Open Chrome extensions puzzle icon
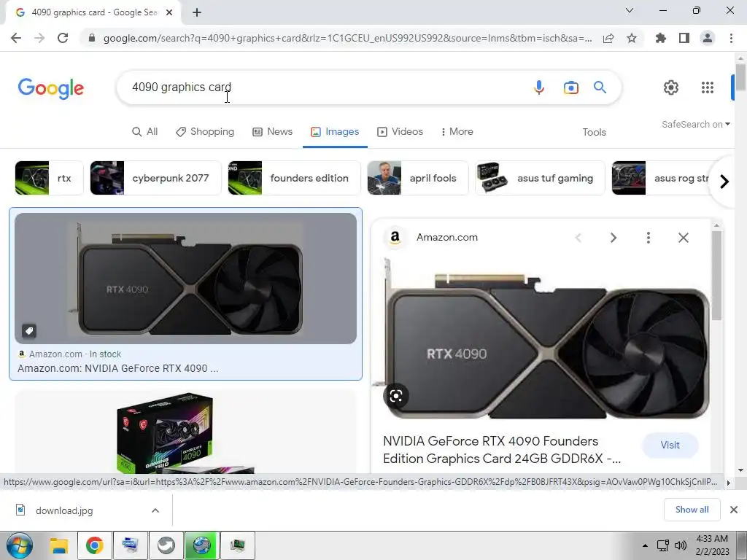747x560 pixels. [661, 38]
